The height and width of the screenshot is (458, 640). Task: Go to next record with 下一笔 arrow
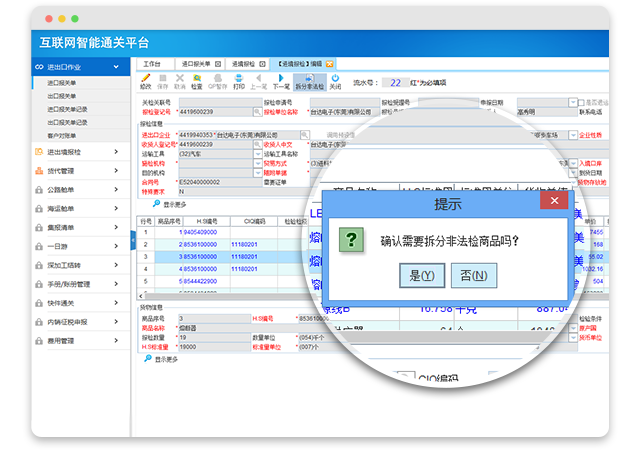pos(281,78)
